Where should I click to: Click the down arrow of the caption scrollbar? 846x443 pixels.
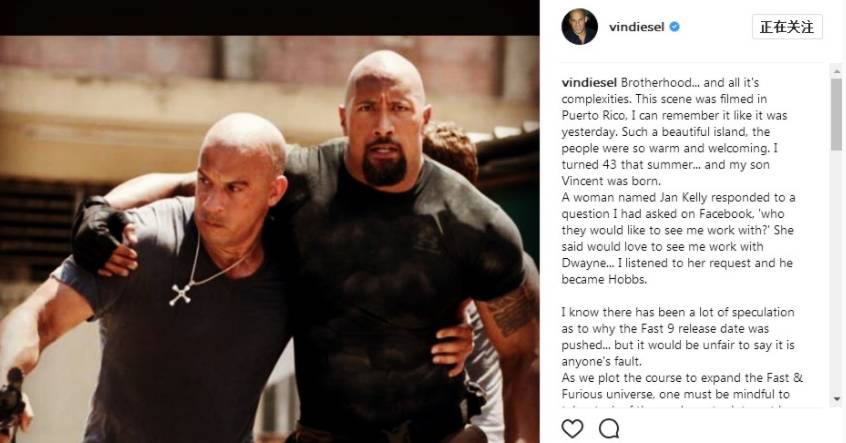point(837,399)
